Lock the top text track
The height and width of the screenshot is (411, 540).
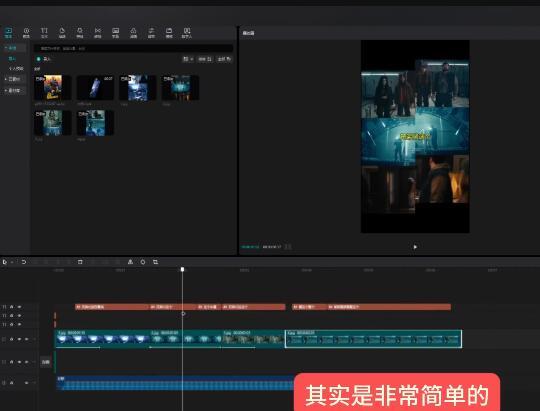12,307
